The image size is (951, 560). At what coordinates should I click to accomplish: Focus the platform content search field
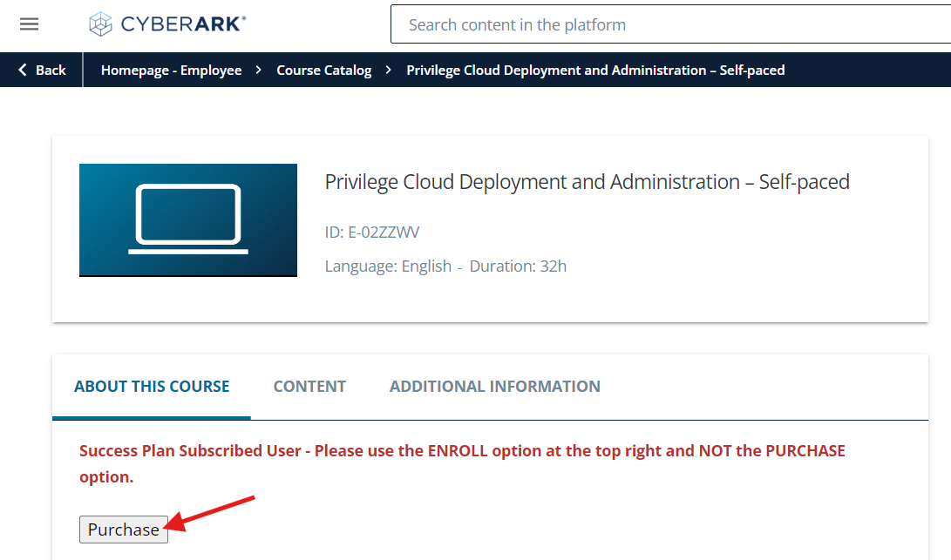click(x=662, y=25)
